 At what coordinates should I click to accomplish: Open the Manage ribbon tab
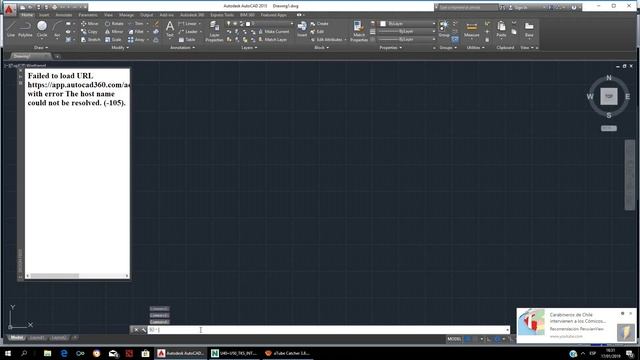tap(126, 15)
